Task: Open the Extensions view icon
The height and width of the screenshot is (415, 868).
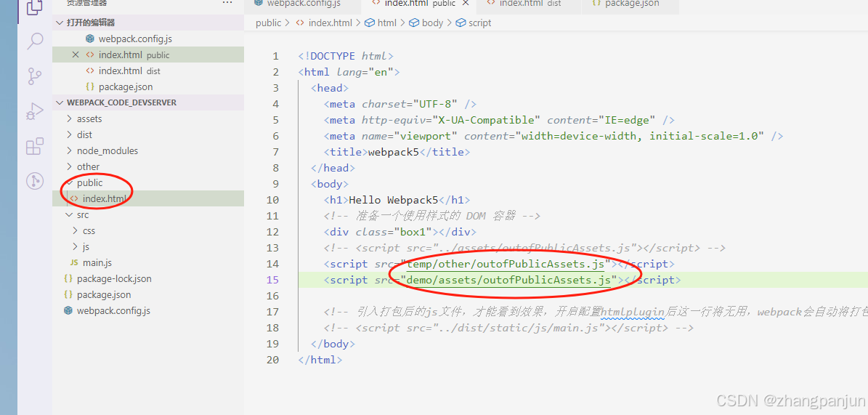Action: 34,146
